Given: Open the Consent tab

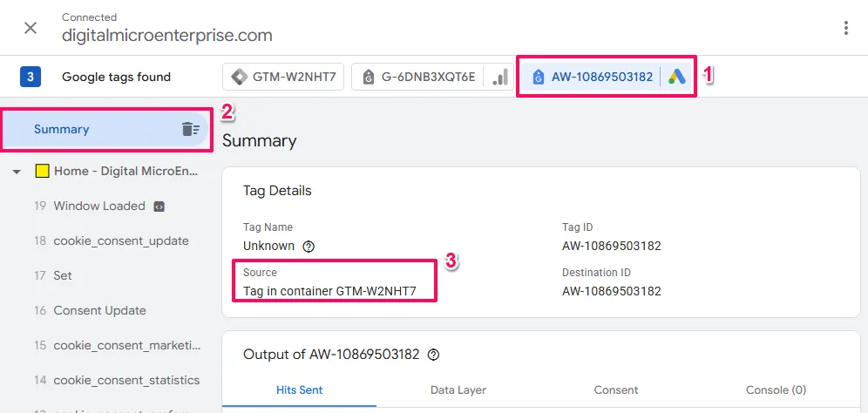Looking at the screenshot, I should (x=616, y=390).
